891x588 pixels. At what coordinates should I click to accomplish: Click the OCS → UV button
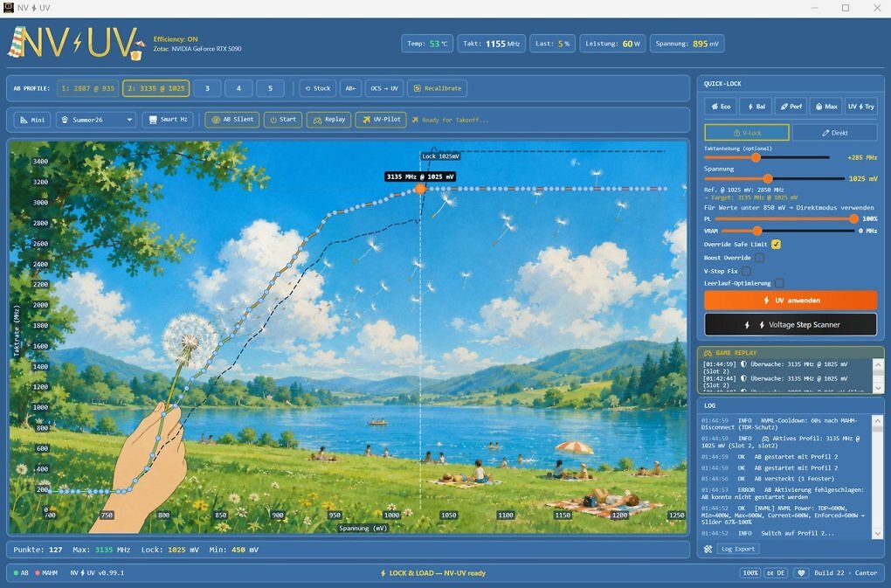tap(384, 88)
